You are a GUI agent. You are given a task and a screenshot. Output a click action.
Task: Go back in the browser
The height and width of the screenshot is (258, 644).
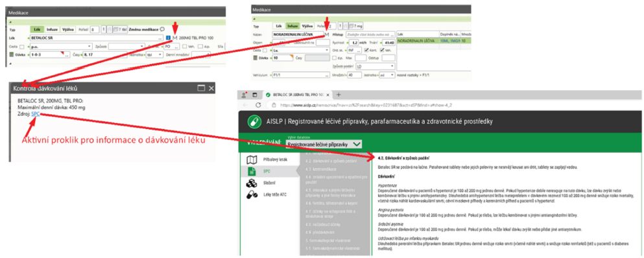pyautogui.click(x=246, y=105)
